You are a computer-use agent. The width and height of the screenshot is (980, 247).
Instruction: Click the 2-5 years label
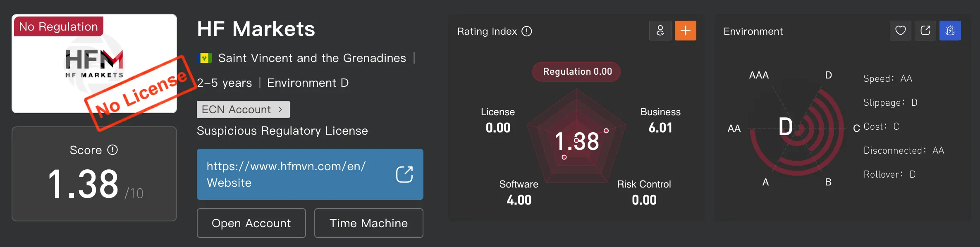click(x=225, y=83)
